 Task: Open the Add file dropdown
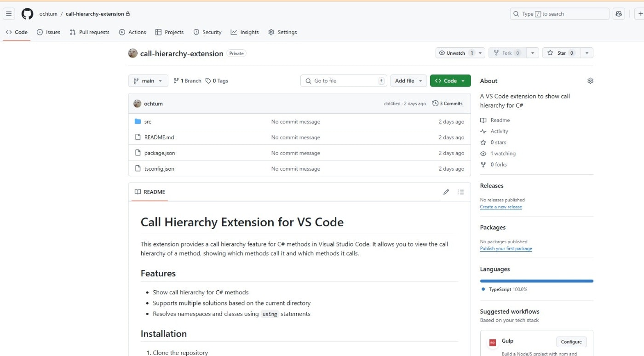tap(408, 80)
